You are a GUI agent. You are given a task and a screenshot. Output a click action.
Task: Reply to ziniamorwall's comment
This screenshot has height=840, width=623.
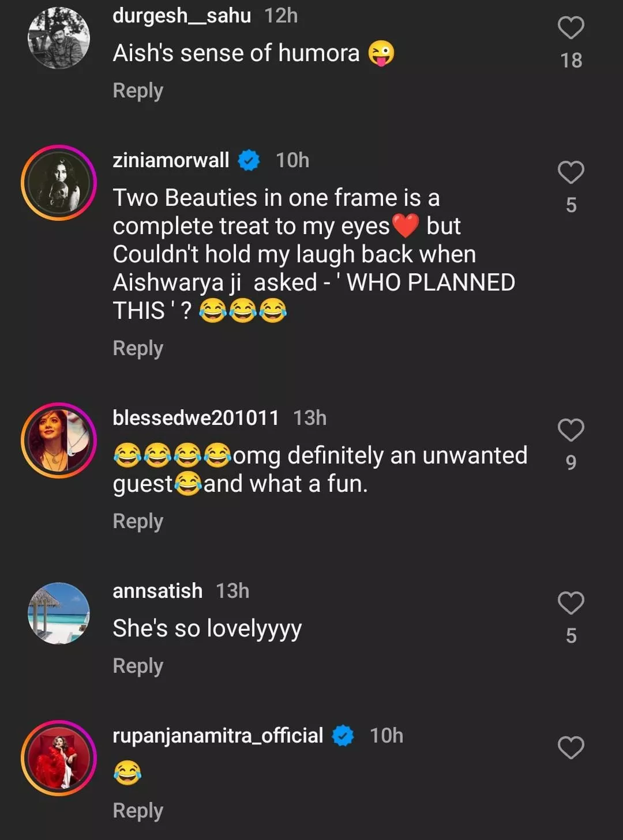[x=138, y=348]
